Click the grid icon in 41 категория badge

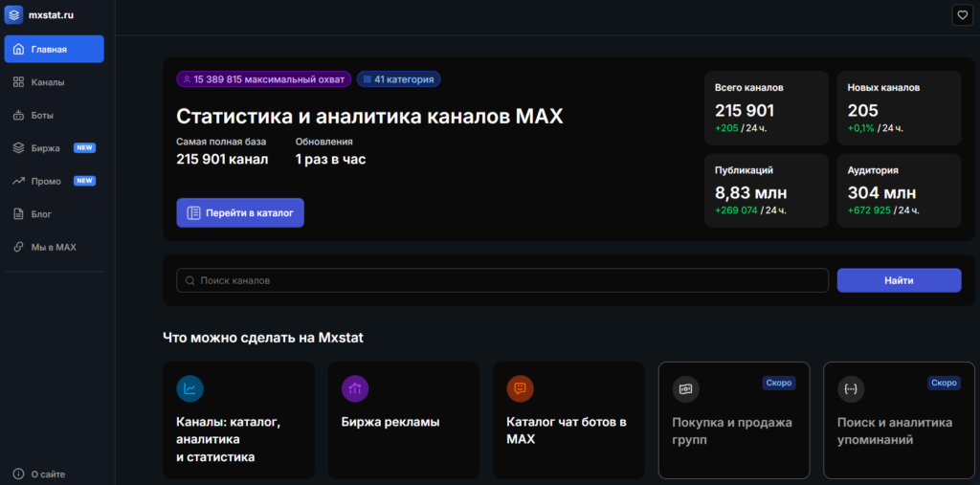(x=367, y=79)
